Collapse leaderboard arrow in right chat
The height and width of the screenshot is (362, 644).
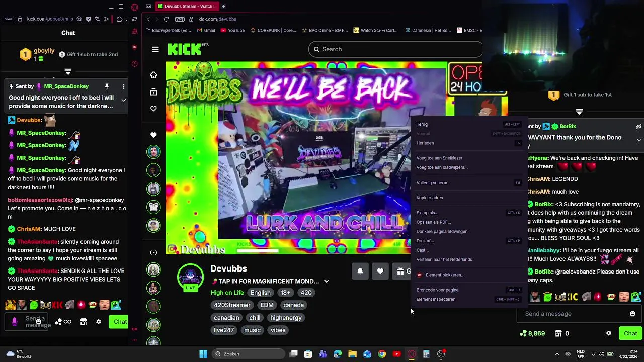click(579, 112)
